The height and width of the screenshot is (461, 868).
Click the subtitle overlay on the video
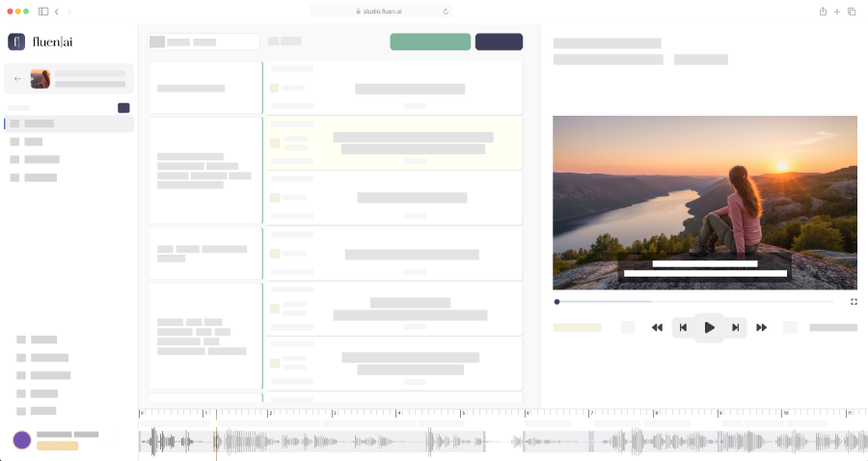click(705, 268)
